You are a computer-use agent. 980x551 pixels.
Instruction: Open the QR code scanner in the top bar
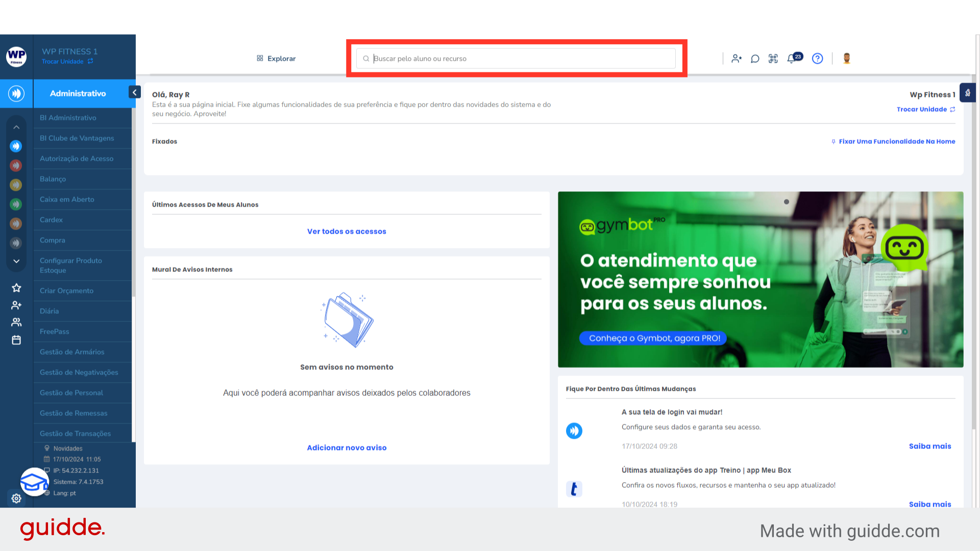click(773, 58)
